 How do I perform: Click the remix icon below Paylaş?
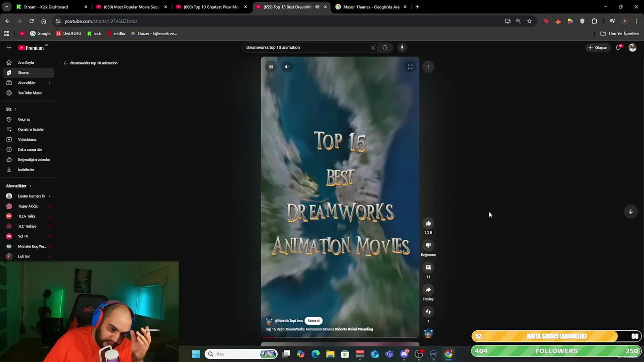(428, 312)
